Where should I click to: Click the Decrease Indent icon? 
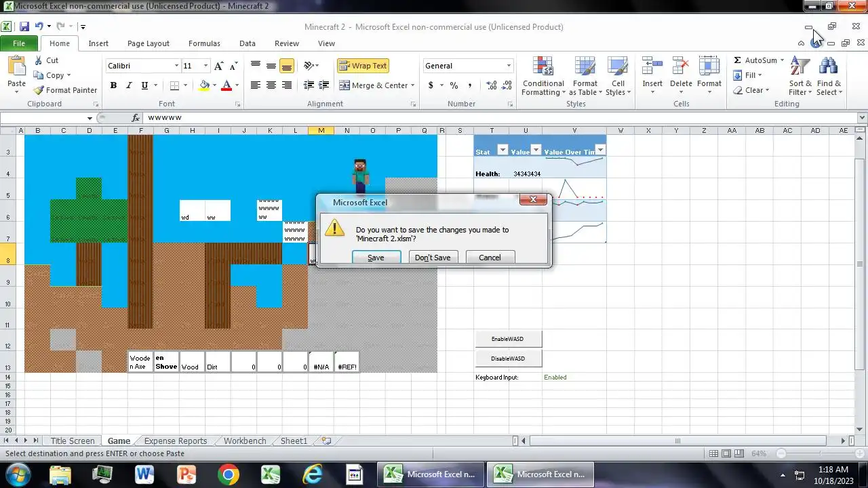(309, 85)
